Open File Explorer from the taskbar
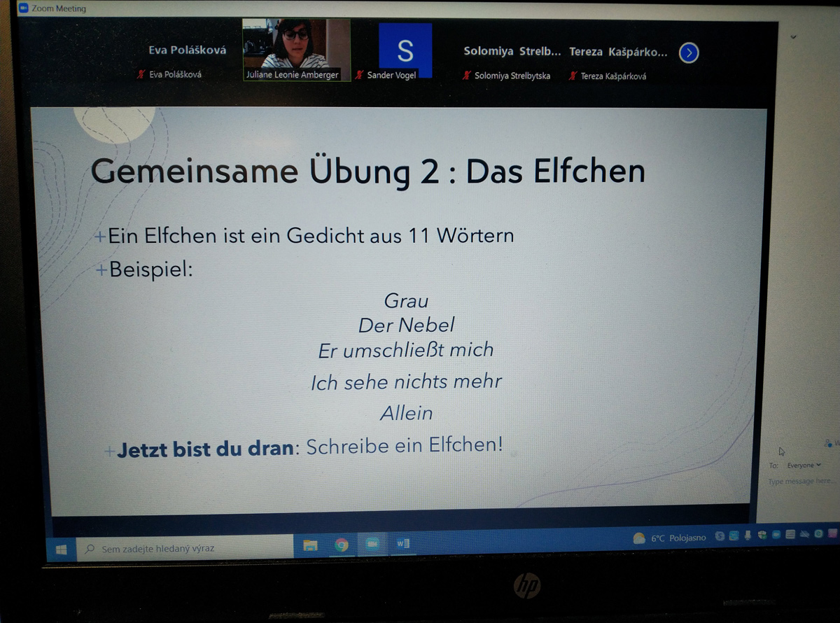 (x=310, y=545)
